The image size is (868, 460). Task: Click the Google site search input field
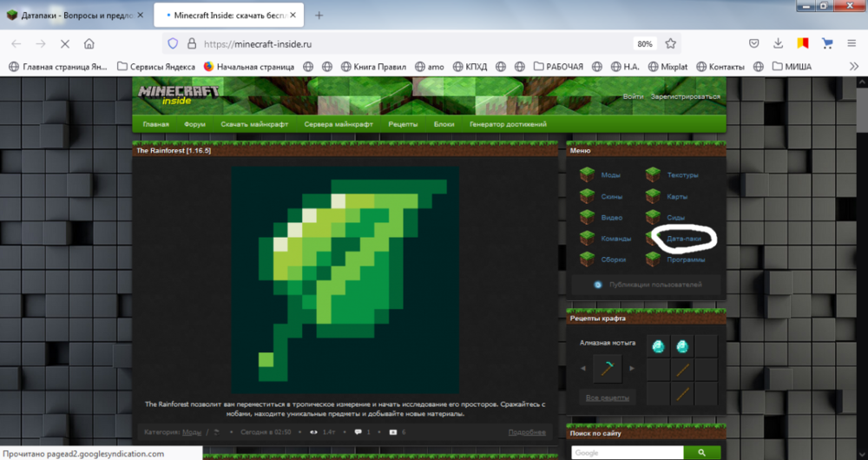628,453
